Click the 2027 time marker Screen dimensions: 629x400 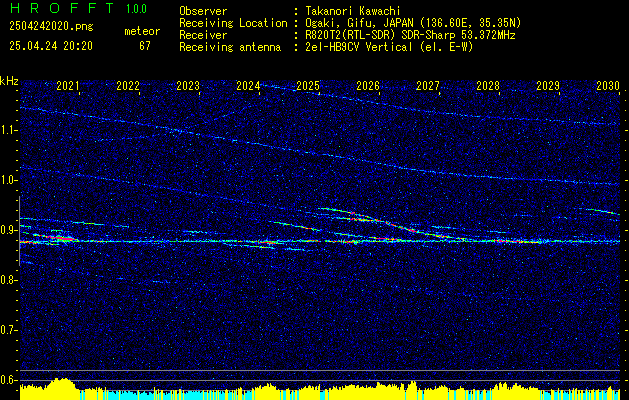[x=428, y=86]
